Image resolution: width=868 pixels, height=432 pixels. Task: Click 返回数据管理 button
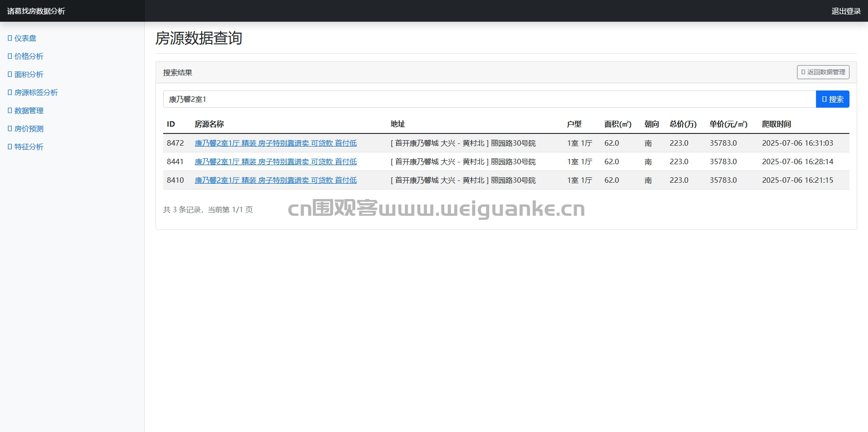pyautogui.click(x=823, y=72)
